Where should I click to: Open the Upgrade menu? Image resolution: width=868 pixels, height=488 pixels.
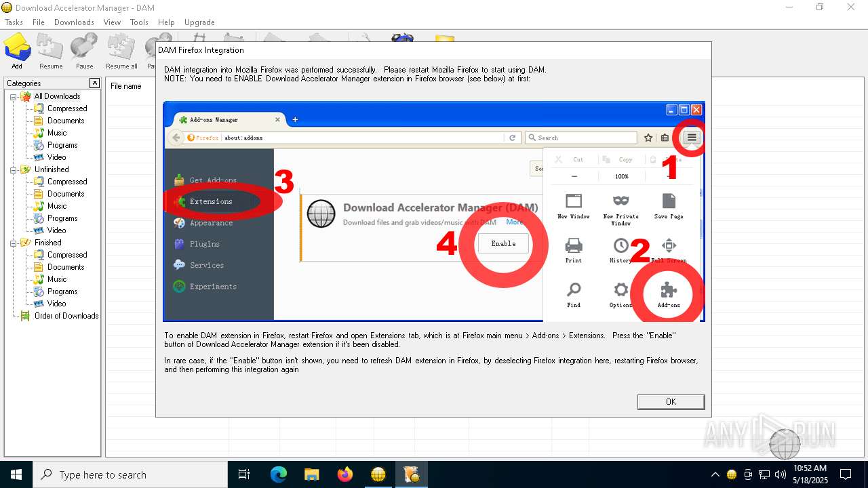199,22
